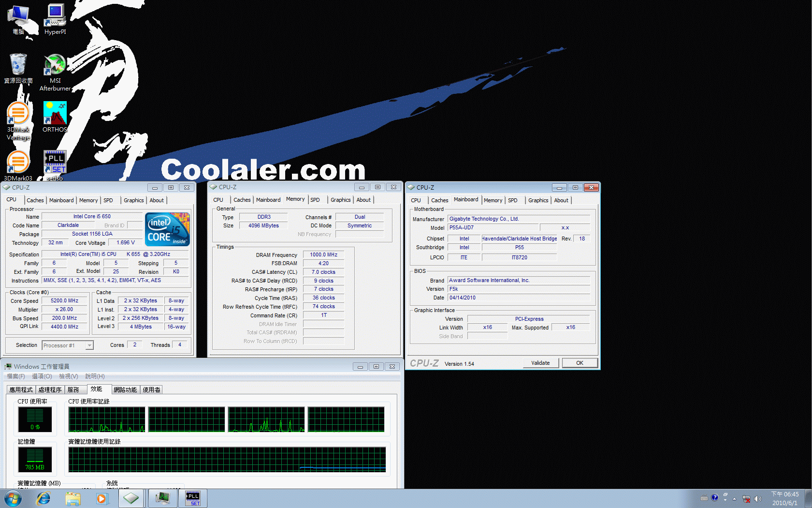812x508 pixels.
Task: Switch to Memory tab in right CPU-Z
Action: coord(493,200)
